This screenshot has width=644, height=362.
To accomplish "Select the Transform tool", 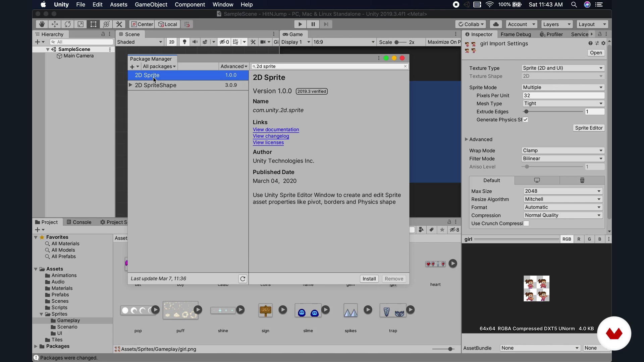I will pyautogui.click(x=106, y=24).
